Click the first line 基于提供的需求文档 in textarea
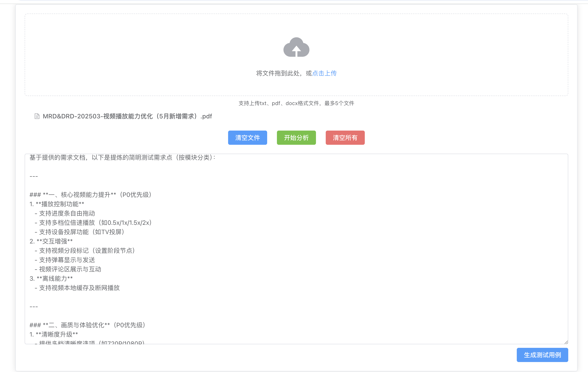This screenshot has height=372, width=588. [122, 158]
